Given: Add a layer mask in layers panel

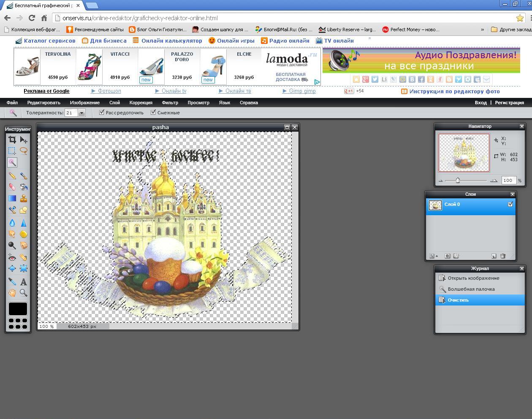Looking at the screenshot, I should pyautogui.click(x=447, y=256).
